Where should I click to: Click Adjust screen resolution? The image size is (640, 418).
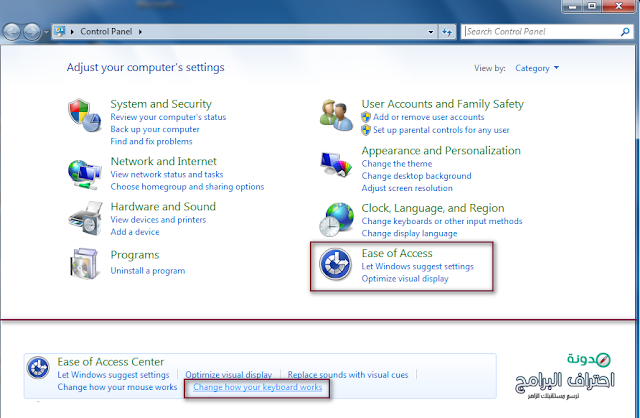pyautogui.click(x=407, y=189)
